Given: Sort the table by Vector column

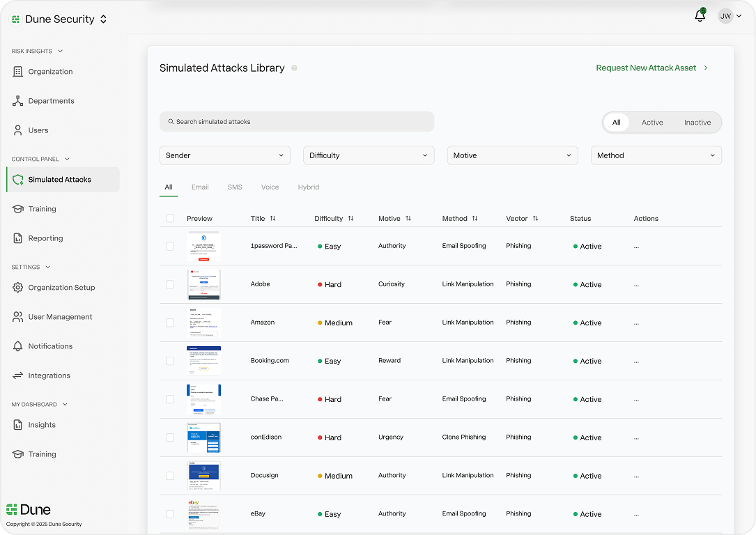Looking at the screenshot, I should 535,218.
